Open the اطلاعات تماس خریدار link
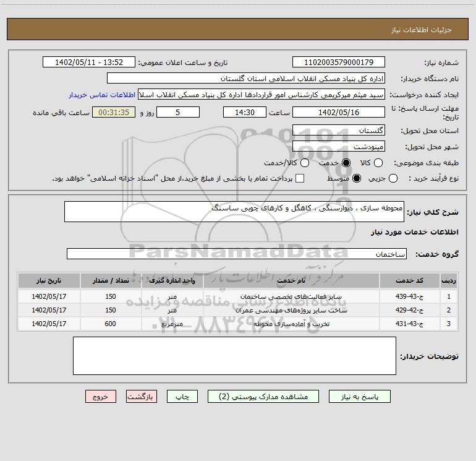476x461 pixels. coord(102,95)
